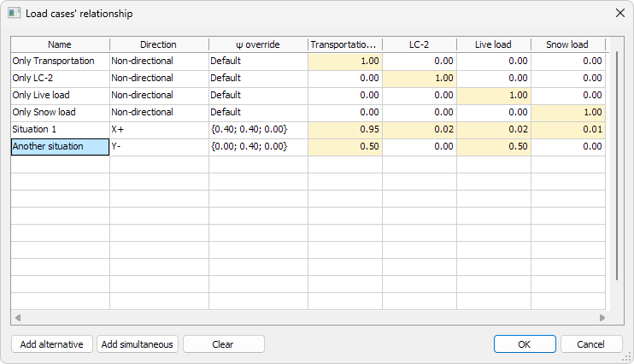Click Live load 0.50 cell in Another situation row
The width and height of the screenshot is (634, 364).
(494, 146)
